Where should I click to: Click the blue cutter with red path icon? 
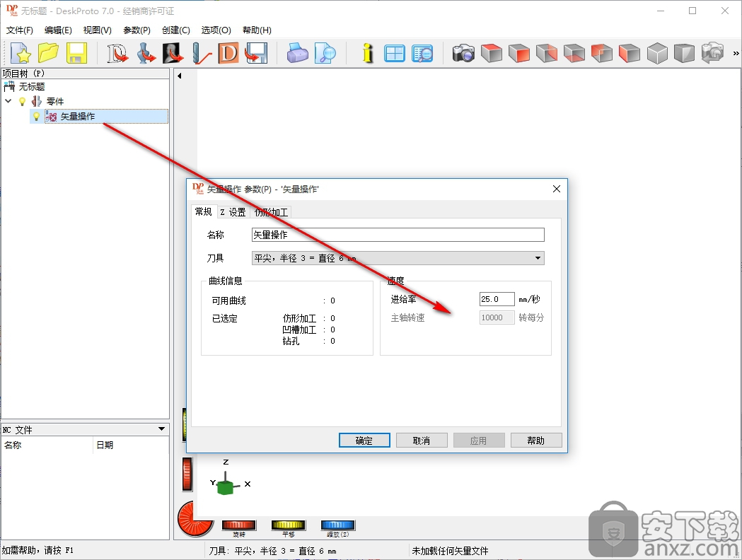201,53
